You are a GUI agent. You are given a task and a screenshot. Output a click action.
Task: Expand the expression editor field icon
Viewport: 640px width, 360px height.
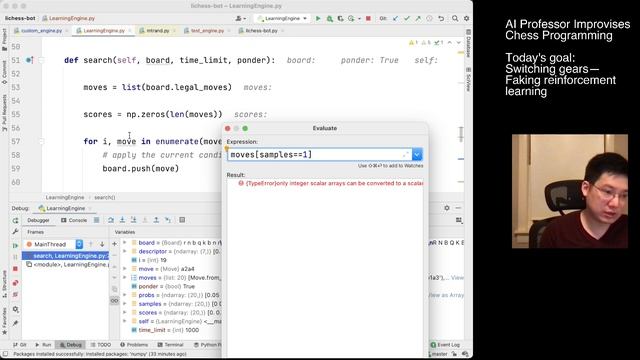406,154
